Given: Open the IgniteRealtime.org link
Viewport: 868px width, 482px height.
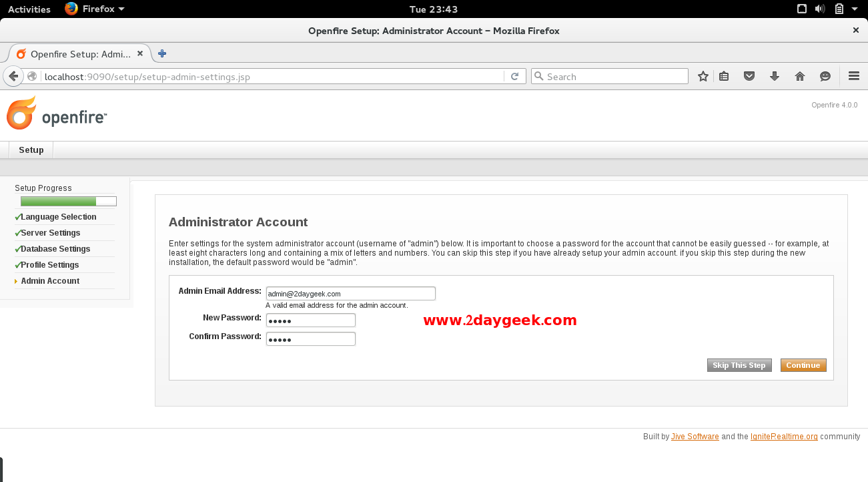Looking at the screenshot, I should tap(784, 437).
